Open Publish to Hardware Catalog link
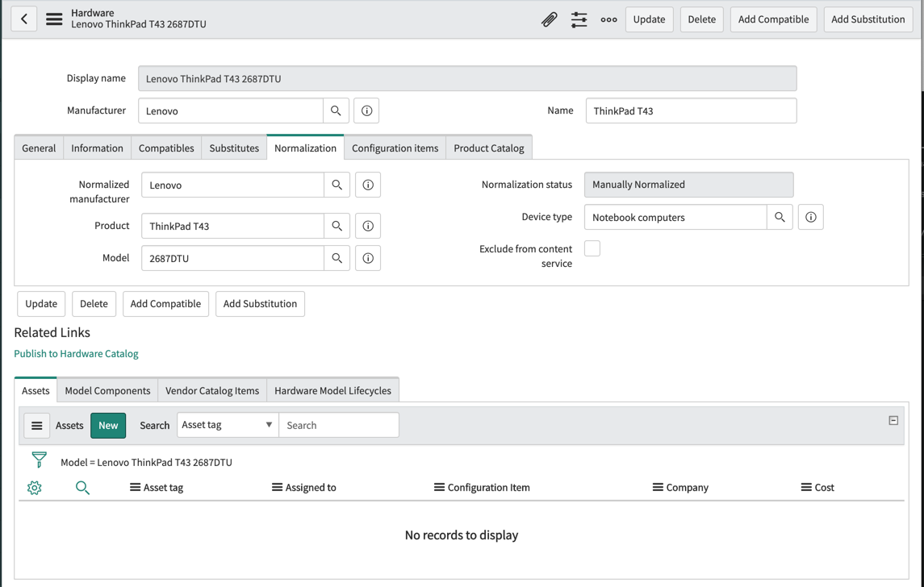Viewport: 924px width, 587px height. click(x=76, y=354)
